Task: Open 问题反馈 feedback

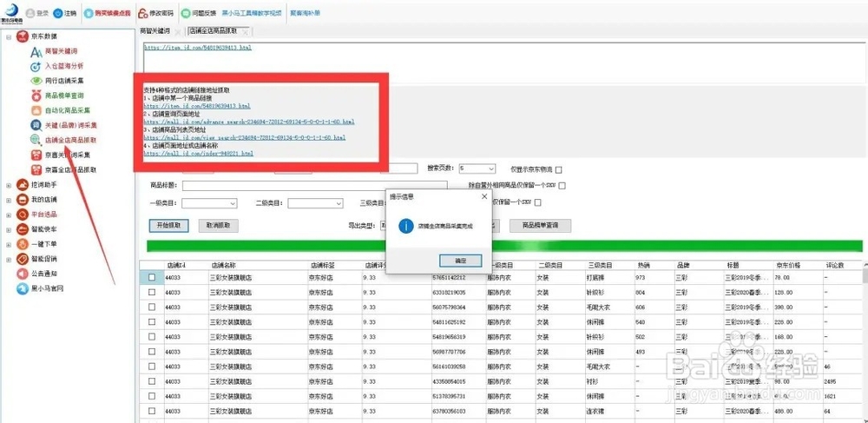Action: click(x=198, y=13)
